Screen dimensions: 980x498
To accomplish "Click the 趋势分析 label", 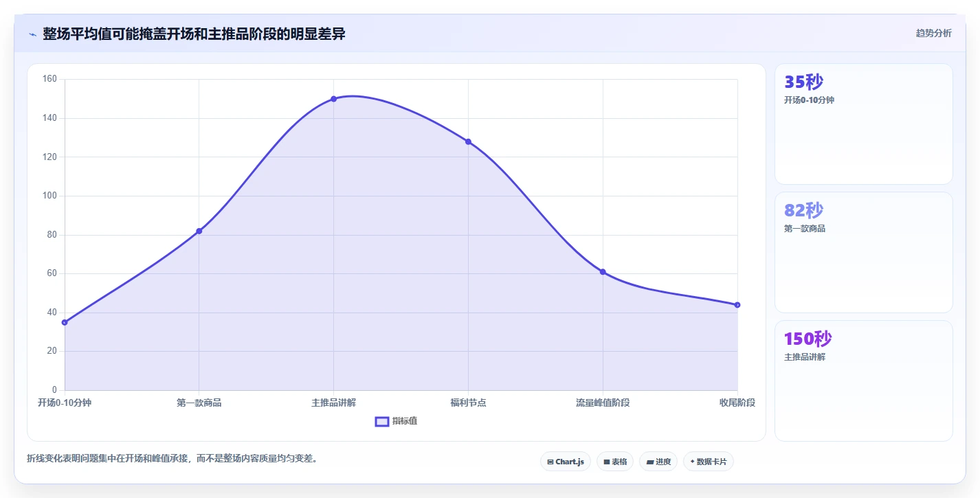I will (x=933, y=33).
